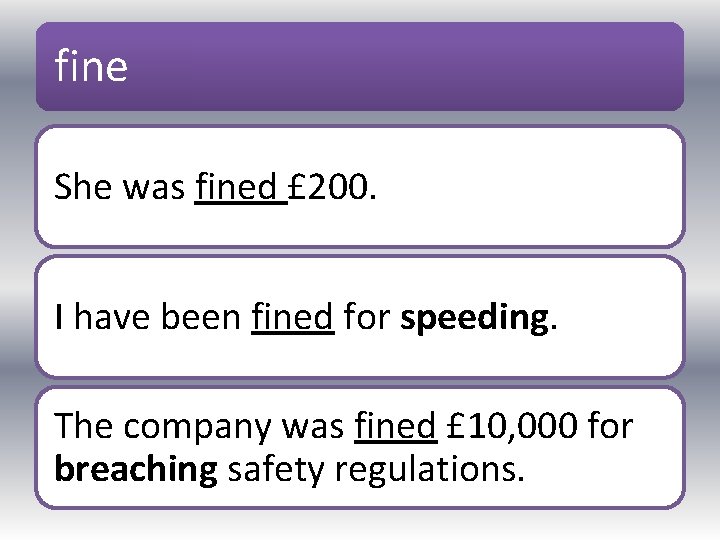Select the bold word 'speeding'
This screenshot has width=720, height=540.
[474, 319]
